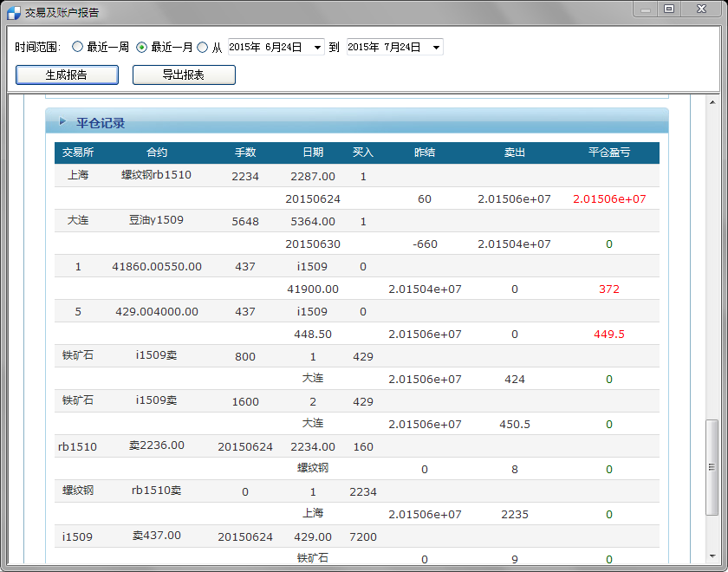Click the 平仓盈亏 column header
The image size is (728, 572).
609,153
